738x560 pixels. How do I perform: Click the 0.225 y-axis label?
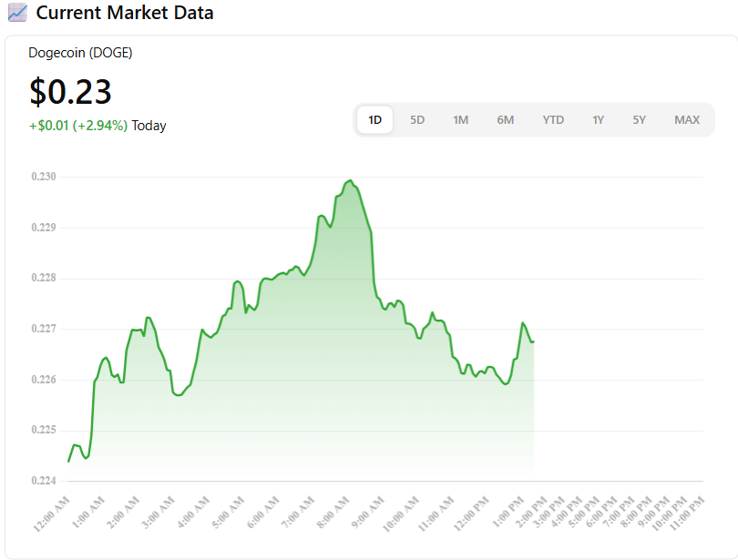coord(44,429)
